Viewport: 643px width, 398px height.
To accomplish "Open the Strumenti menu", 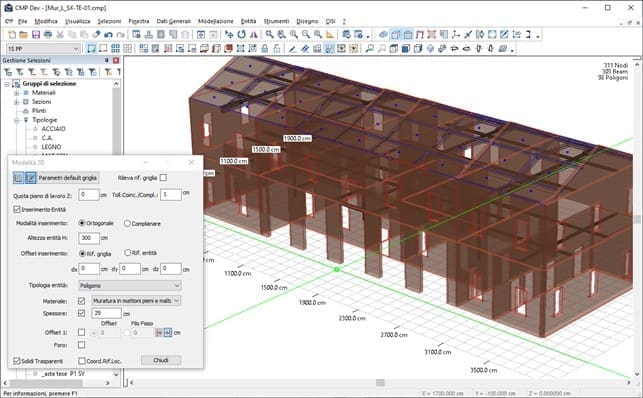I will (x=276, y=21).
